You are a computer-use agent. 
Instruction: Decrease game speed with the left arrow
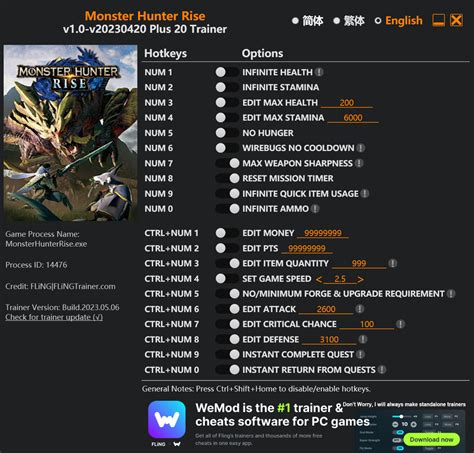tap(319, 279)
